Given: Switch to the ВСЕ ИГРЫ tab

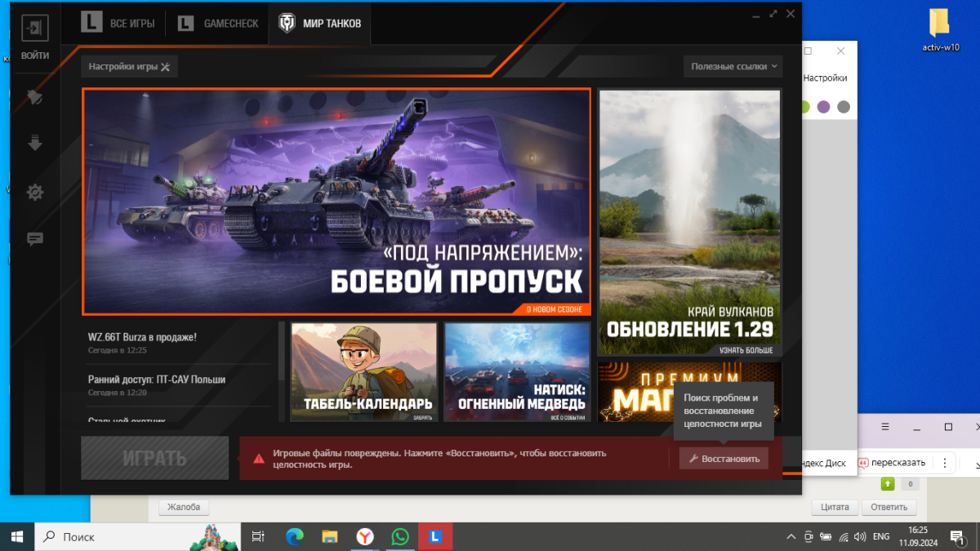Looking at the screenshot, I should (118, 24).
